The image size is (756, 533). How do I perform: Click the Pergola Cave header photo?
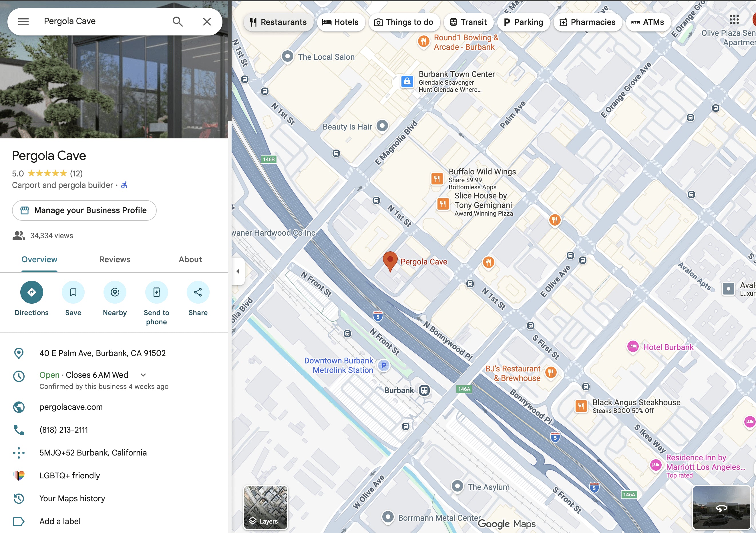pos(114,87)
